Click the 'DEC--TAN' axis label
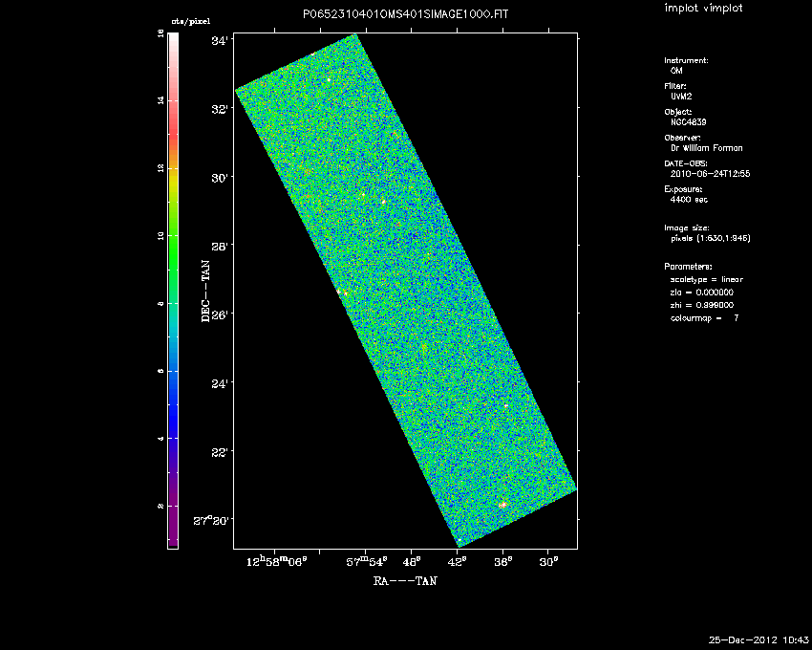The height and width of the screenshot is (650, 812). pos(206,292)
